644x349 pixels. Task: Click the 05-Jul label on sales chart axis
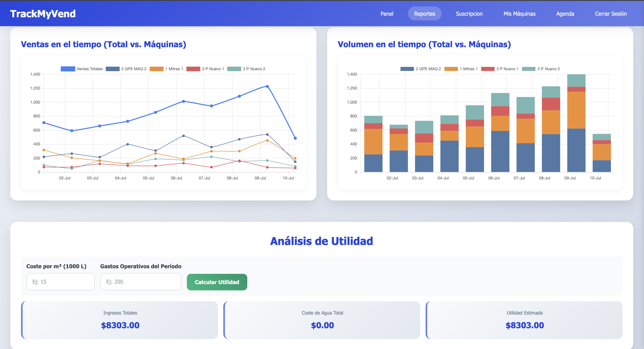(149, 178)
